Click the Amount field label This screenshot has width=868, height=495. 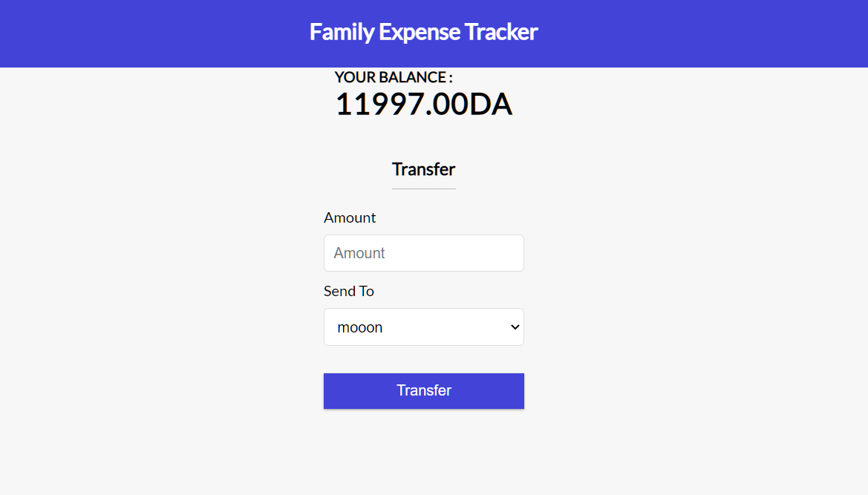coord(350,217)
